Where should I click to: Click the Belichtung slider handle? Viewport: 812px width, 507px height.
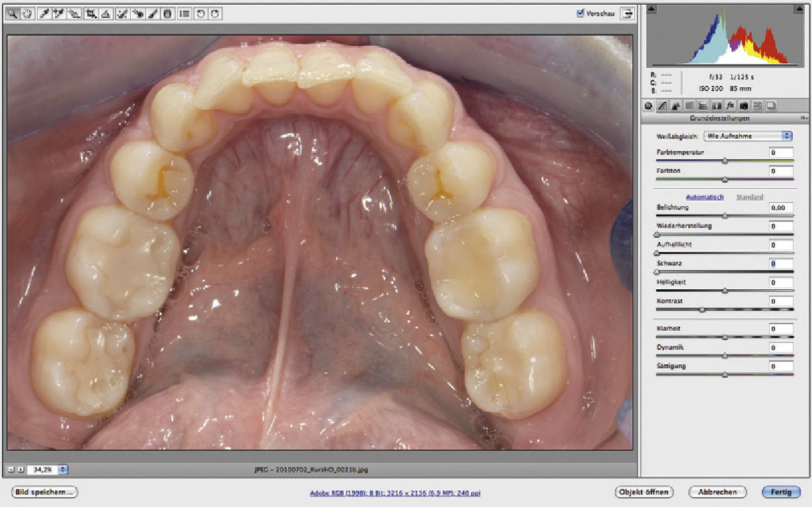click(x=725, y=216)
